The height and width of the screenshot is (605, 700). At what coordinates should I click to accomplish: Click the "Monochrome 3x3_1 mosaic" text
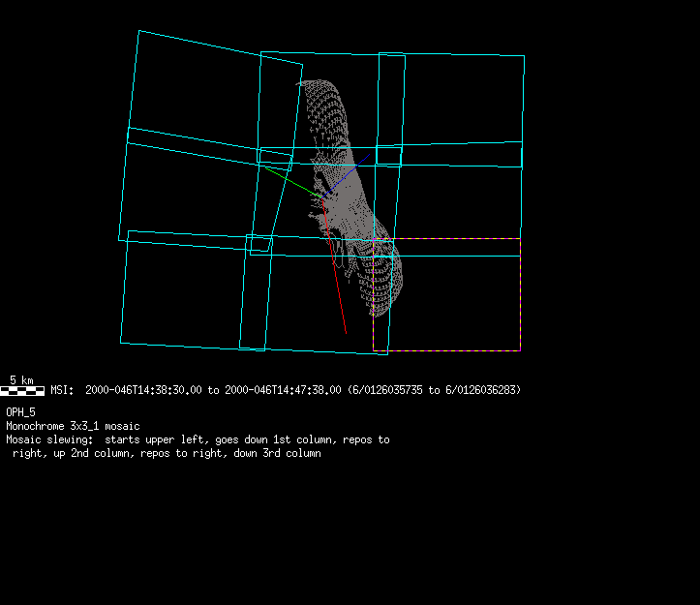click(73, 426)
